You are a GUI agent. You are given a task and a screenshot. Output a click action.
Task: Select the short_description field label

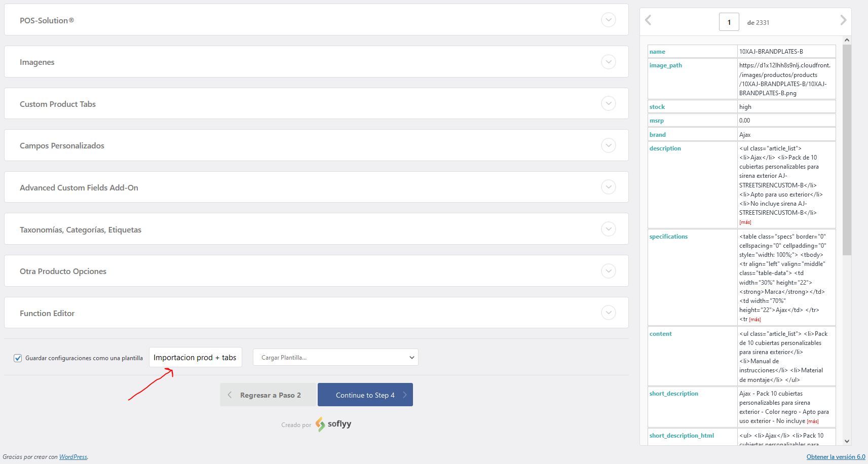[674, 393]
